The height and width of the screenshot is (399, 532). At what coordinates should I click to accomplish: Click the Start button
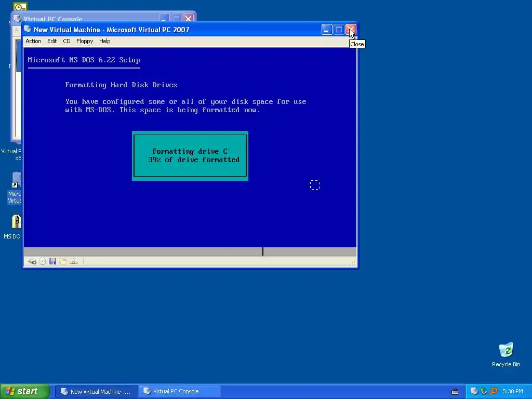click(24, 391)
